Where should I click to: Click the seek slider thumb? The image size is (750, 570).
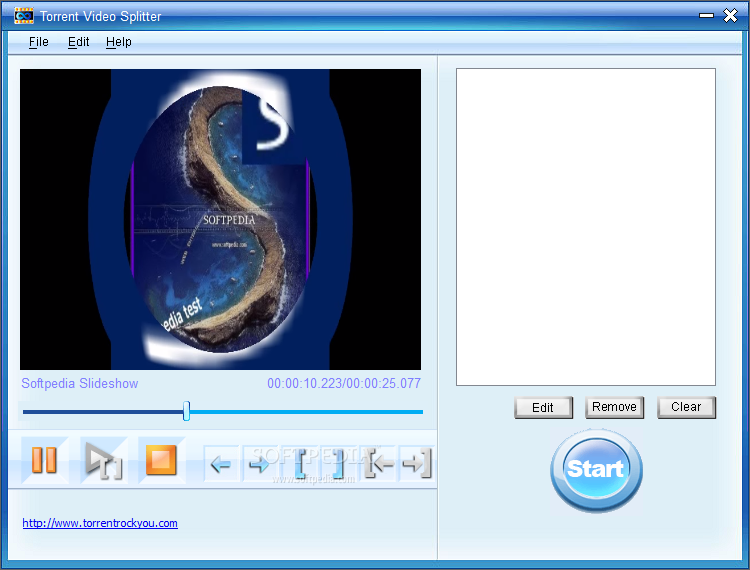pyautogui.click(x=187, y=411)
